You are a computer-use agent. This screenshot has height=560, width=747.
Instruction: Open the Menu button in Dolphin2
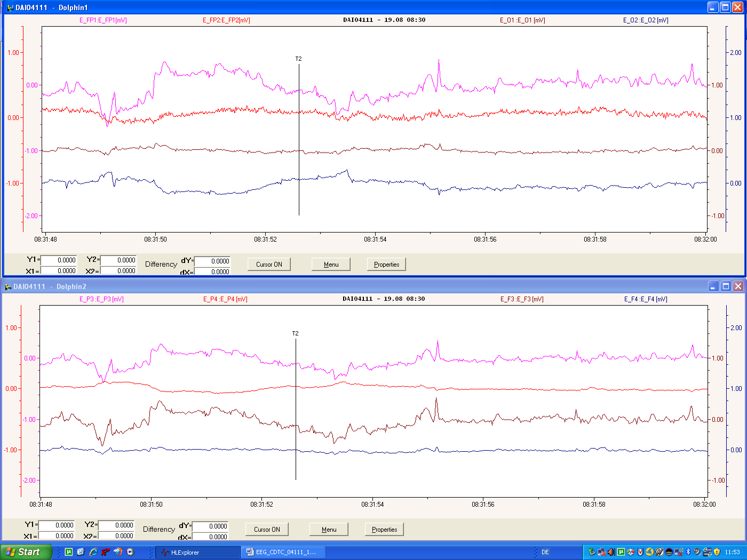pos(329,530)
